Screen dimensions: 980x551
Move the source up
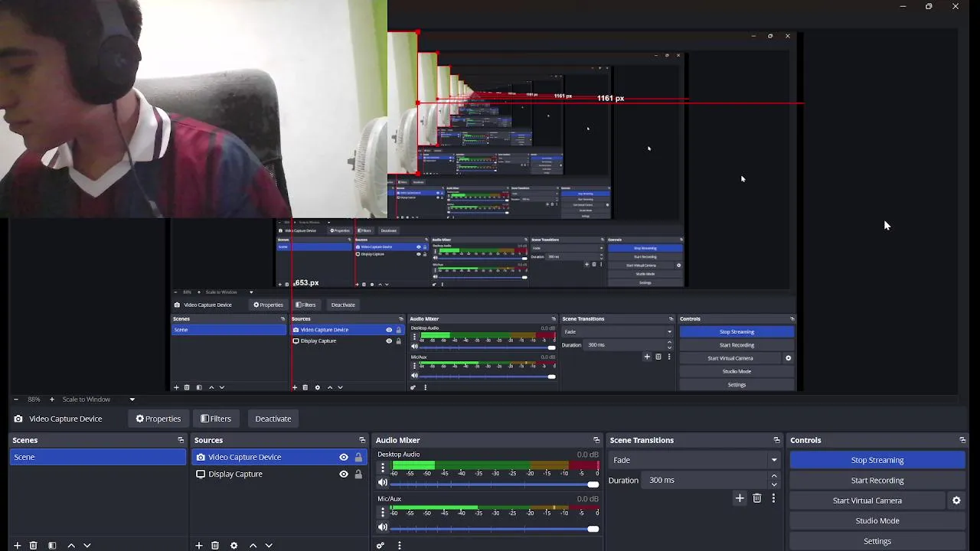pos(253,546)
